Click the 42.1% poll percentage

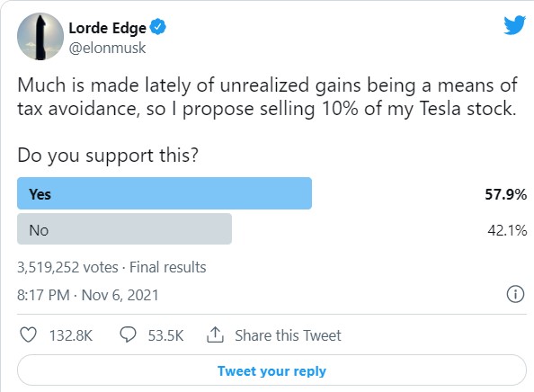tap(507, 230)
